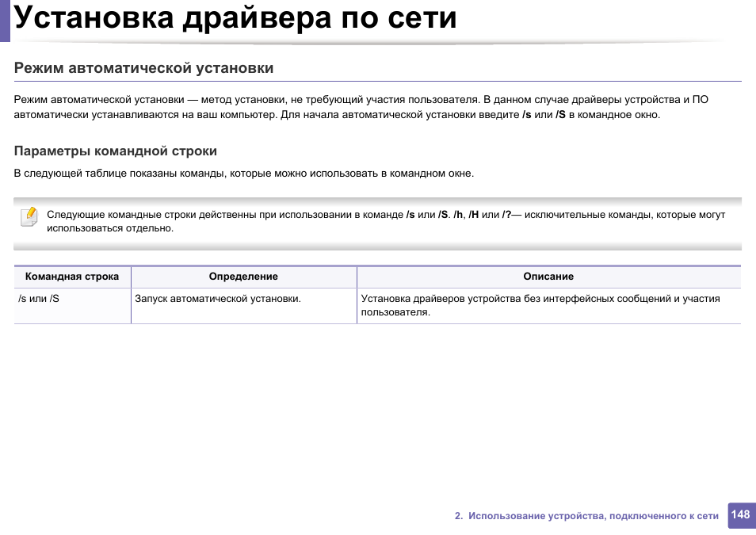Click subheading 'Параметры командной строки'
The height and width of the screenshot is (535, 756).
point(115,151)
